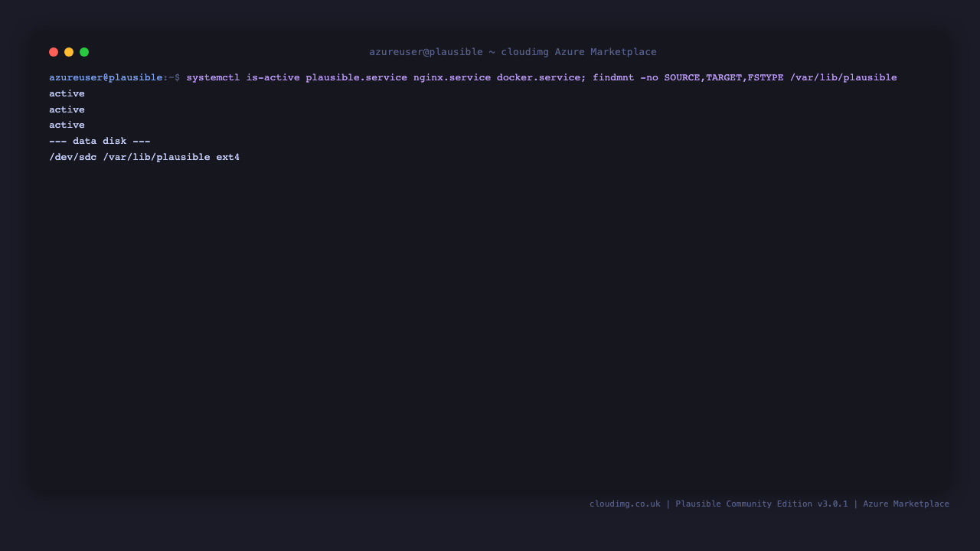980x551 pixels.
Task: Click the third active output line
Action: [x=67, y=125]
